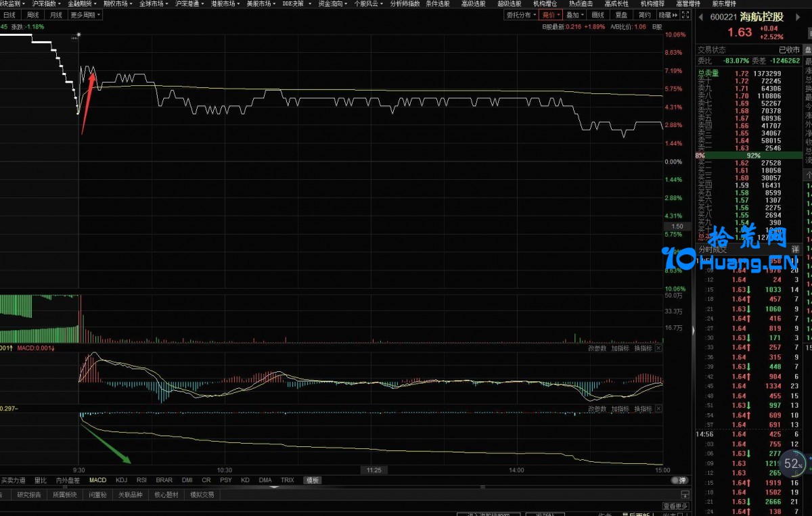Open 沪深指数 dropdown menu
This screenshot has height=516, width=812.
pos(46,3)
